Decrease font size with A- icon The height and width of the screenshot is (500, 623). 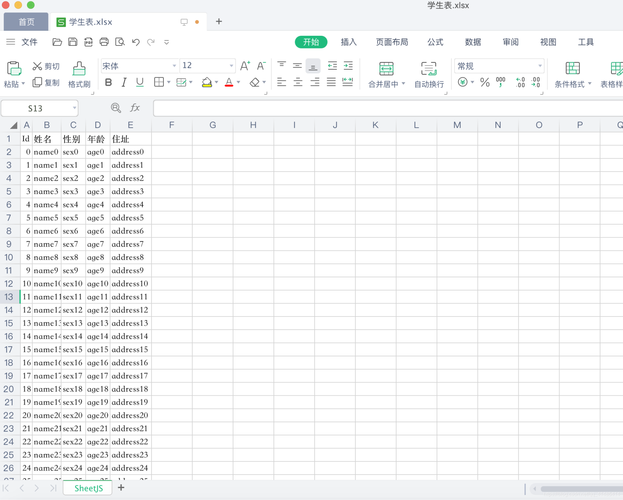click(x=261, y=66)
